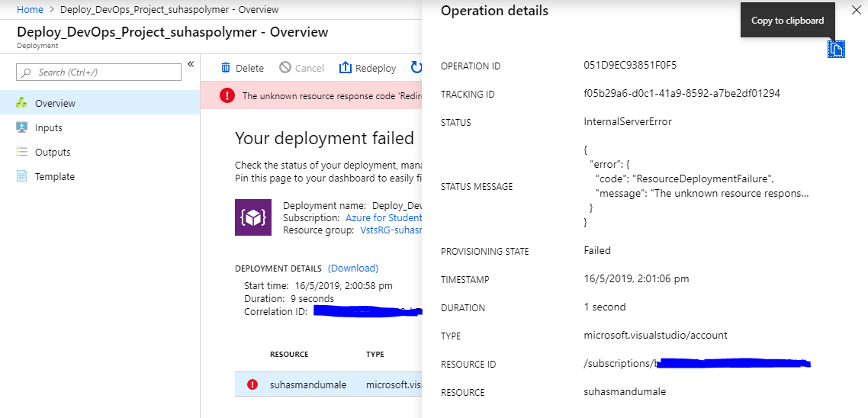
Task: Open the VstsRG resource group link
Action: coord(391,230)
